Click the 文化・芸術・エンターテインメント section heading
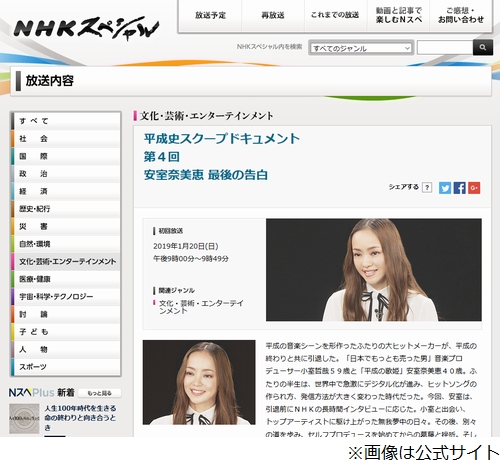 click(206, 116)
